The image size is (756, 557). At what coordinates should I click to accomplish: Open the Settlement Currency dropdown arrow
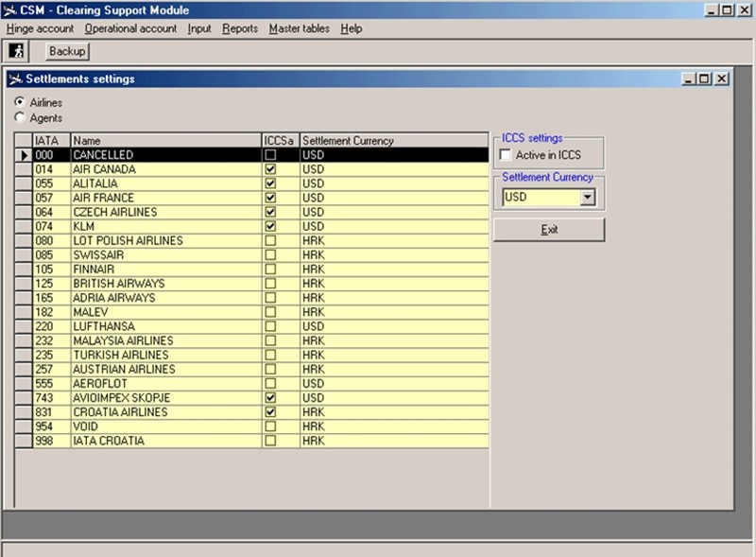(x=587, y=197)
